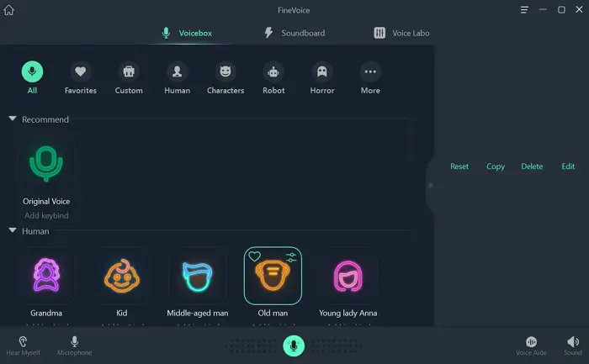This screenshot has height=364, width=589.
Task: Maximize the FineVoice window
Action: pos(561,10)
